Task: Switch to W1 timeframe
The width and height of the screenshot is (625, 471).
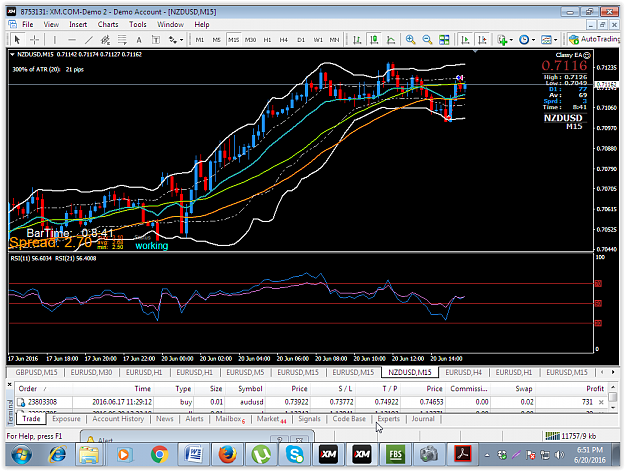Action: (x=318, y=40)
